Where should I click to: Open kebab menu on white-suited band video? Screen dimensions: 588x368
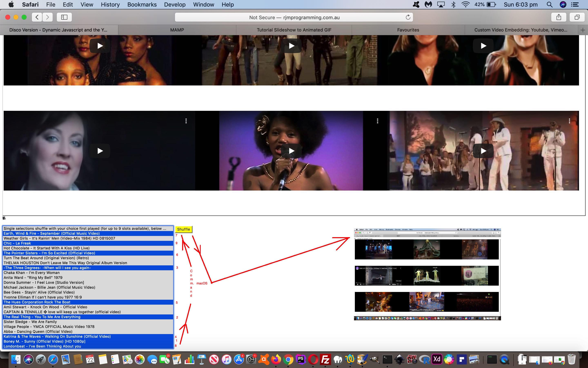click(x=569, y=121)
